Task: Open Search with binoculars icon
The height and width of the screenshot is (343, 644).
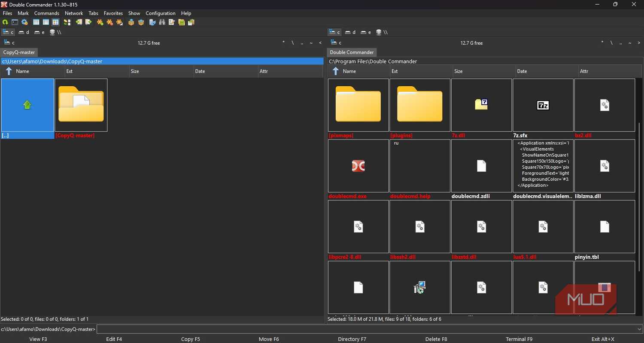Action: point(162,22)
